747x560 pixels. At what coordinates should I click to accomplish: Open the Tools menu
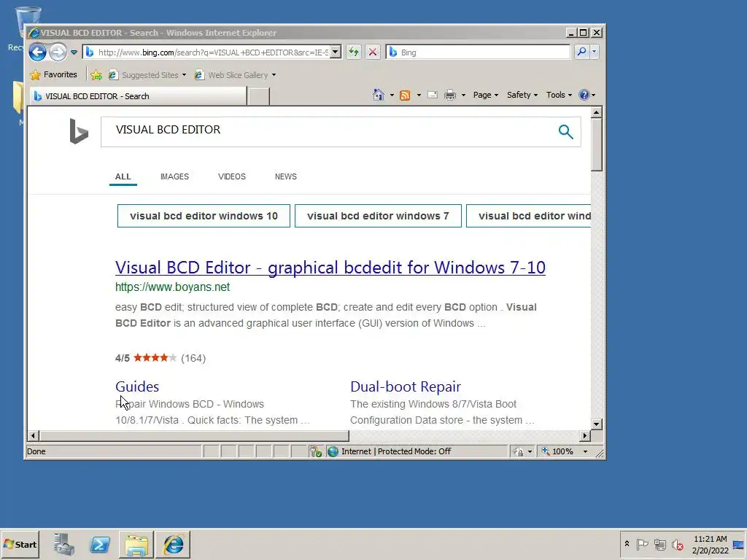point(559,95)
